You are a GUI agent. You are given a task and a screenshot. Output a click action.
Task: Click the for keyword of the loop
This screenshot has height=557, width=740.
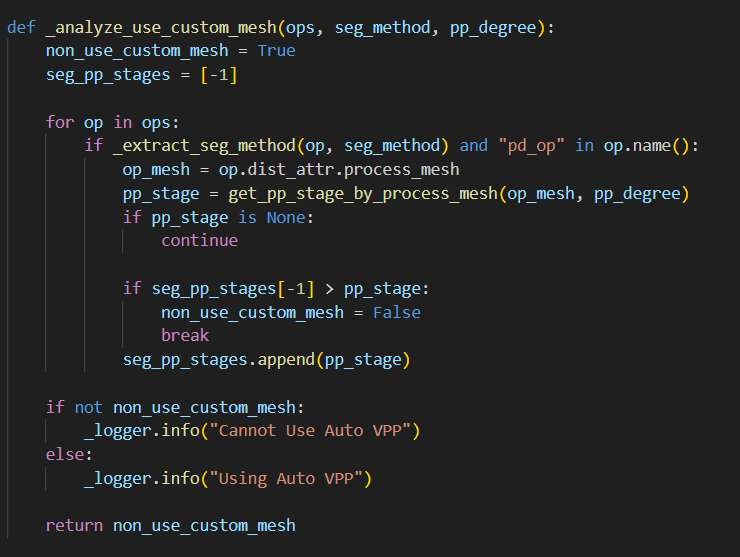coord(60,122)
